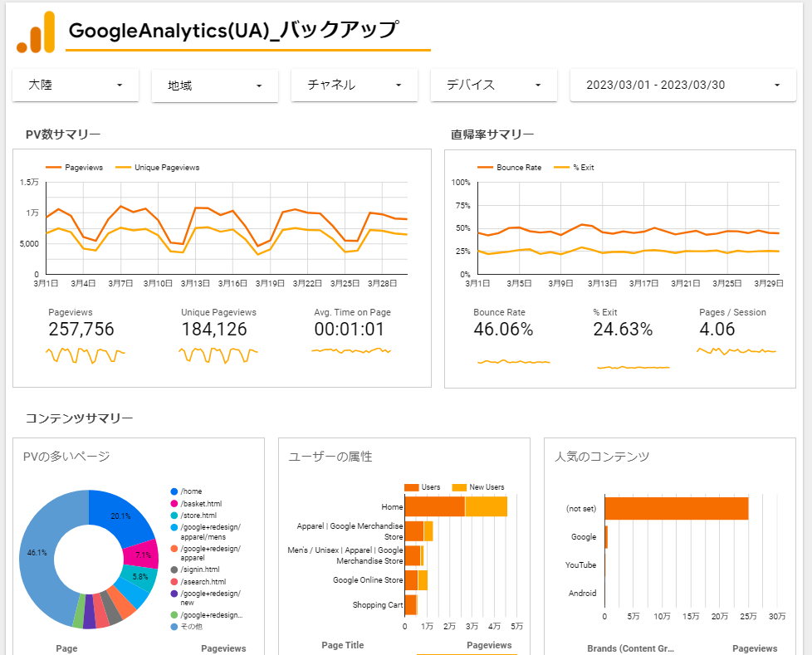Click the sparkline under Pages / Session

(736, 351)
